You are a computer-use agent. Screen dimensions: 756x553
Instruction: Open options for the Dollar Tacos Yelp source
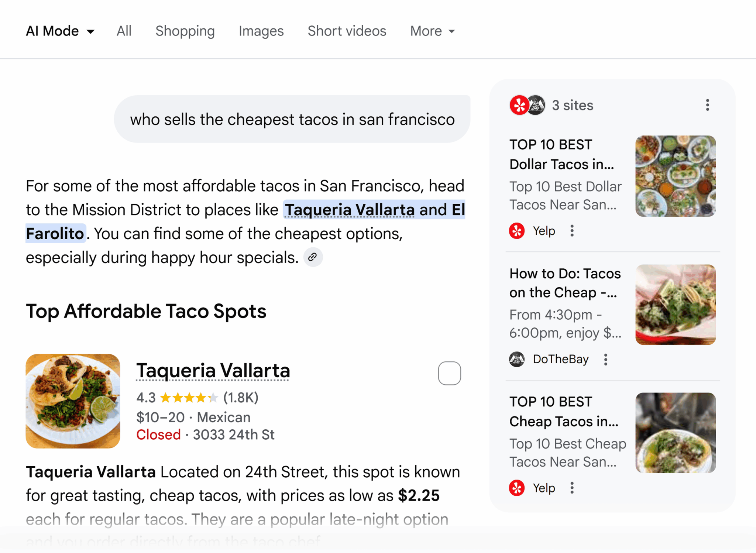(572, 231)
